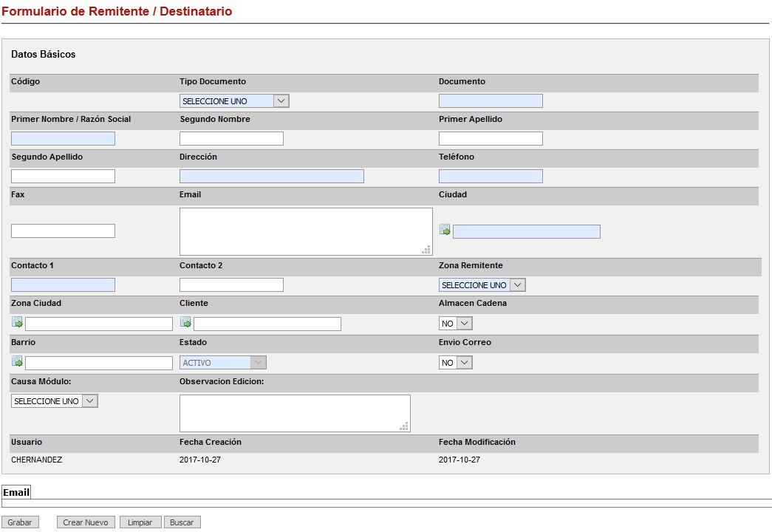Click the Email text area
Image resolution: width=772 pixels, height=532 pixels.
[305, 231]
